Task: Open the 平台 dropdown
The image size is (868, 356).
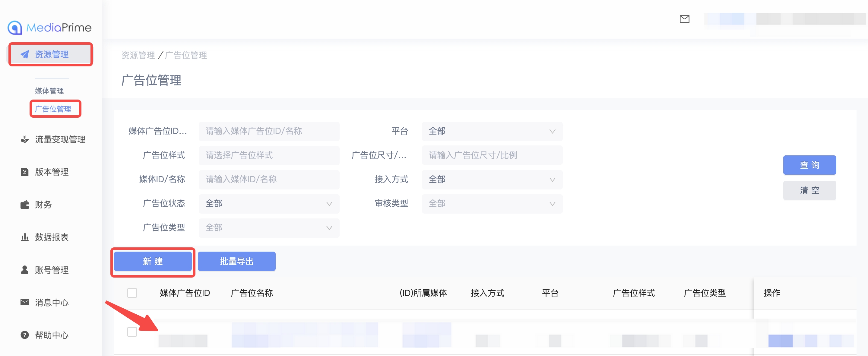Action: coord(492,131)
